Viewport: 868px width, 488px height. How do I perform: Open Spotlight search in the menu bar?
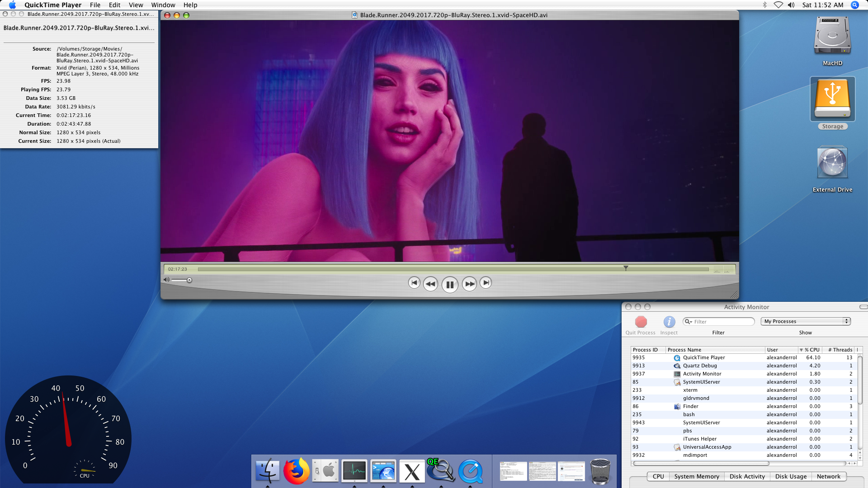pos(855,5)
